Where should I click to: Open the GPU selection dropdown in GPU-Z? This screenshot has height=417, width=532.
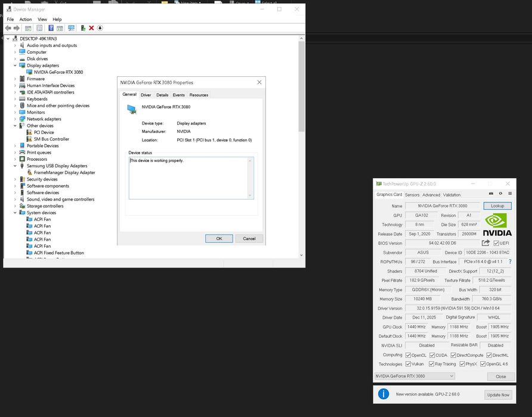click(415, 376)
